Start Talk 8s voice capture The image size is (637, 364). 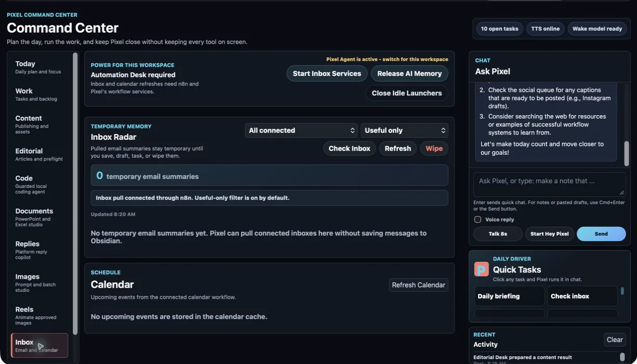(x=498, y=234)
